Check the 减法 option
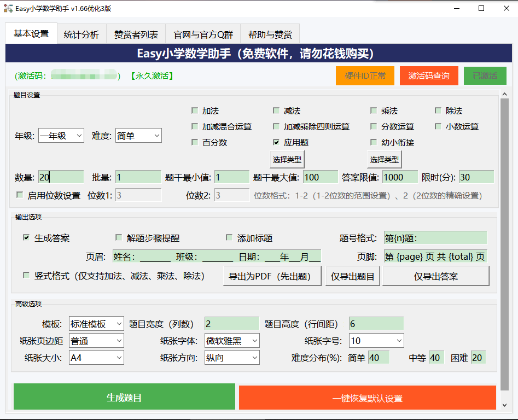The image size is (518, 420). (276, 110)
